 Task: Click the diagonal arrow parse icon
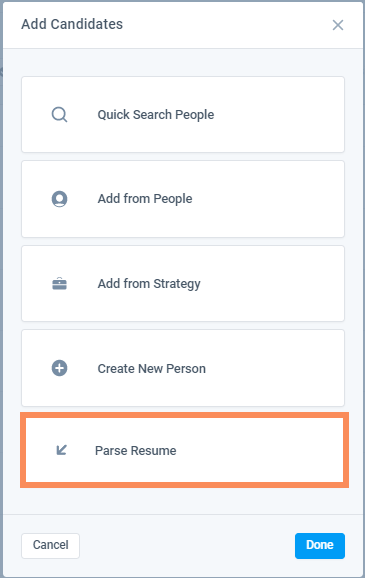pyautogui.click(x=61, y=450)
